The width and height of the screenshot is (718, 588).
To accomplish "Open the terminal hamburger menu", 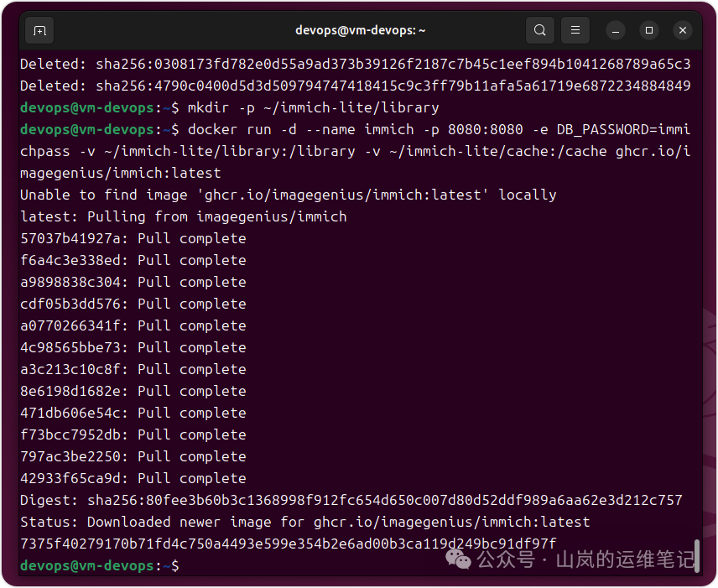I will [575, 30].
